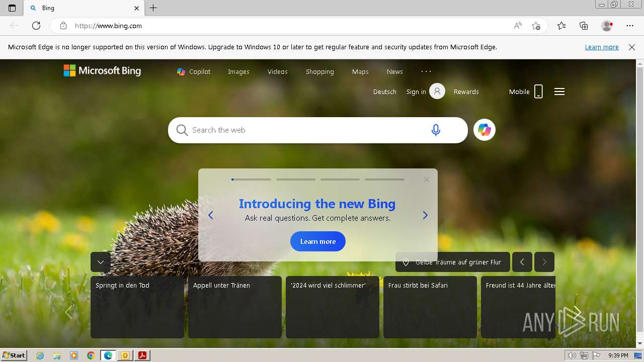Launch Chrome from taskbar

point(91,355)
